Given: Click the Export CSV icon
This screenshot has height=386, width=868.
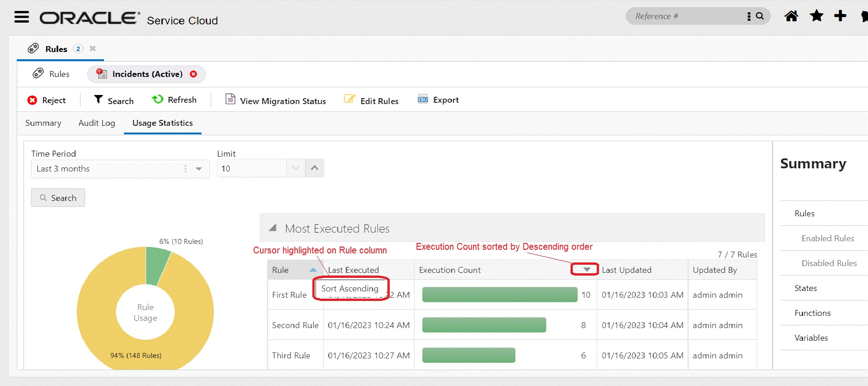Looking at the screenshot, I should [423, 100].
